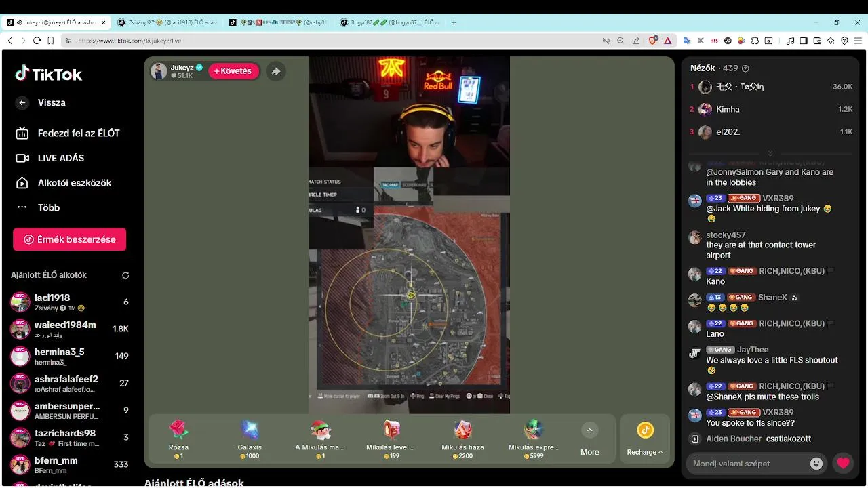Open media control music note icon
The width and height of the screenshot is (868, 488).
pyautogui.click(x=790, y=41)
